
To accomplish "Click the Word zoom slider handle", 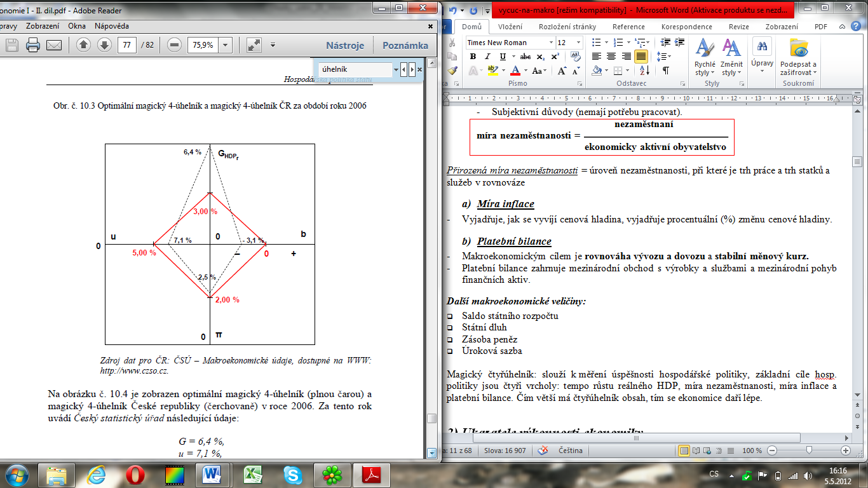I will pos(809,451).
